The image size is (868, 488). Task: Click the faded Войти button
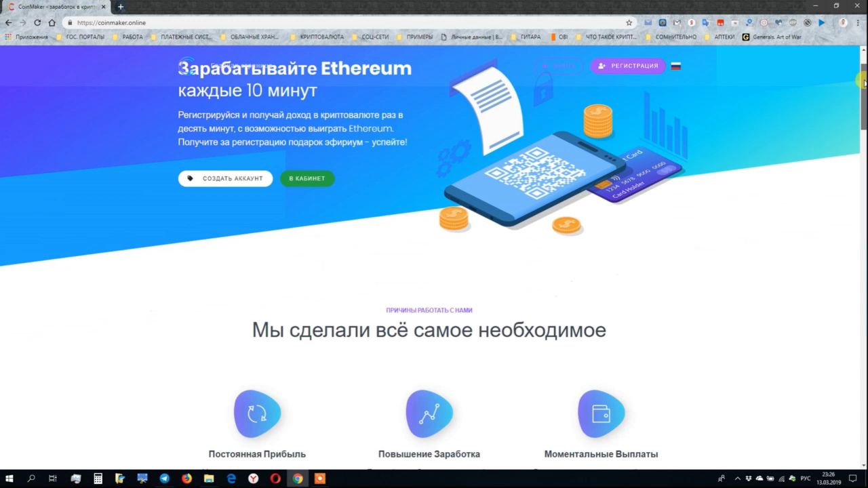point(558,66)
